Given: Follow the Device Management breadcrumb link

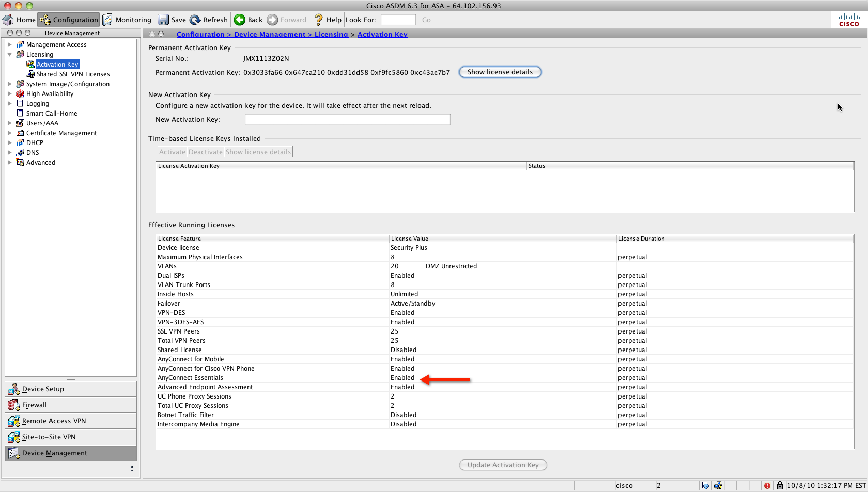Looking at the screenshot, I should 270,35.
